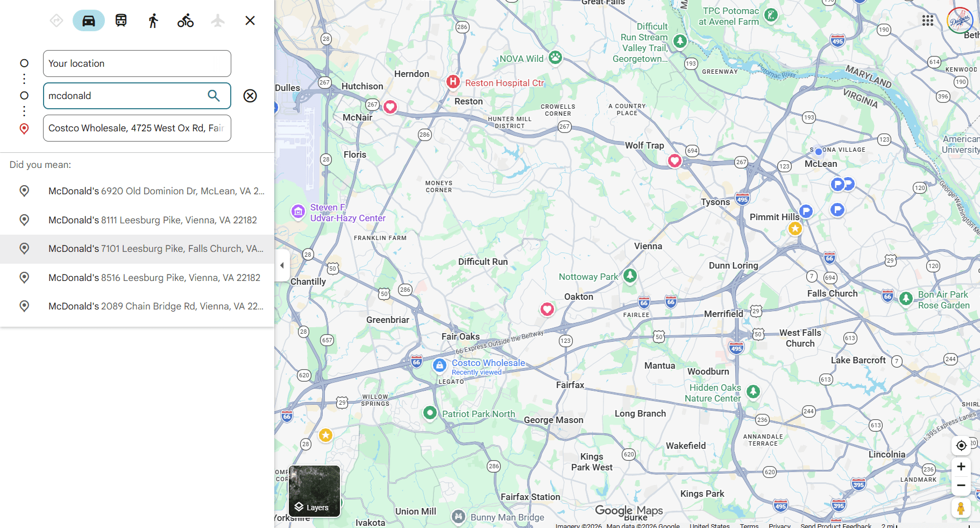Choose McDonald's 2089 Chain Bridge Rd, Vienna
Screen dimensions: 980x528
click(x=137, y=306)
